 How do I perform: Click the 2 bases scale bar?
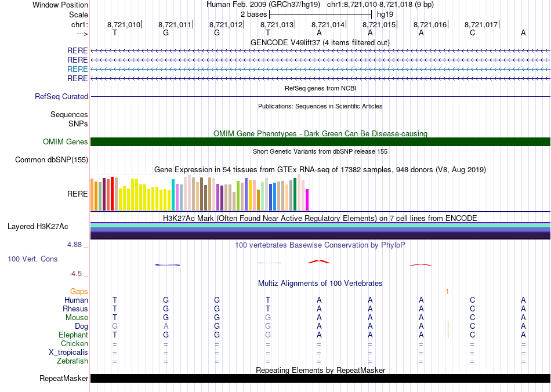tap(320, 14)
